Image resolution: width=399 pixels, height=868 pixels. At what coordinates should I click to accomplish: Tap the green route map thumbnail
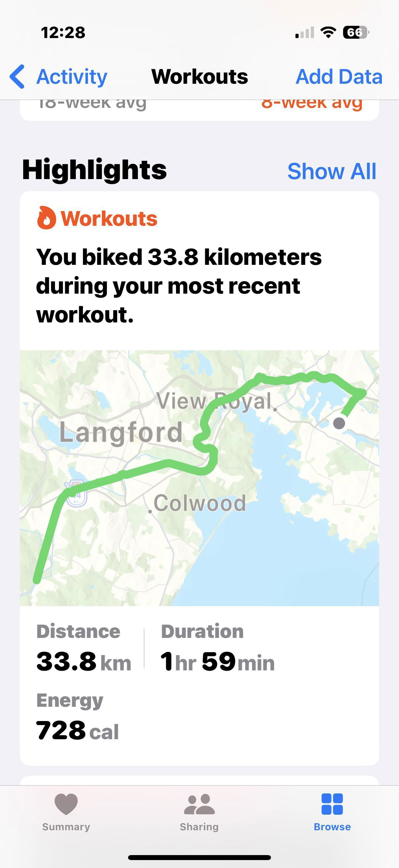[199, 478]
